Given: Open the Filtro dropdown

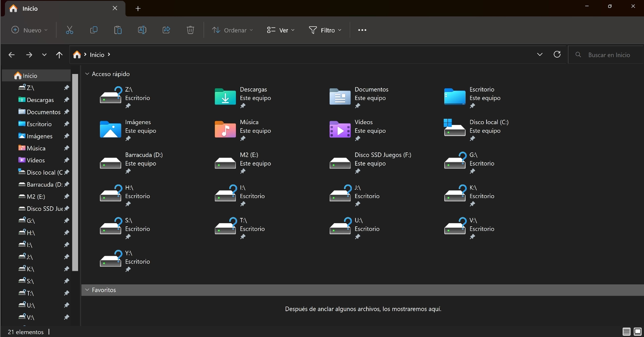Looking at the screenshot, I should 325,30.
